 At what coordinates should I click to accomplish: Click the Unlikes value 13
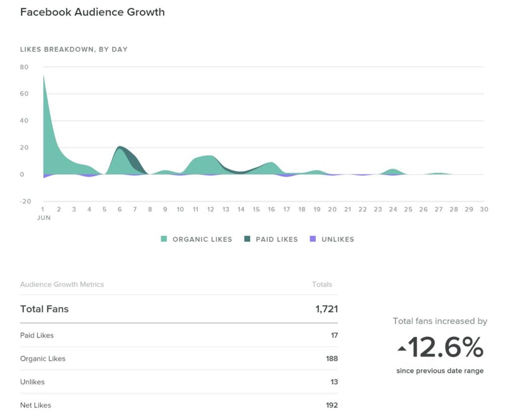tap(334, 382)
